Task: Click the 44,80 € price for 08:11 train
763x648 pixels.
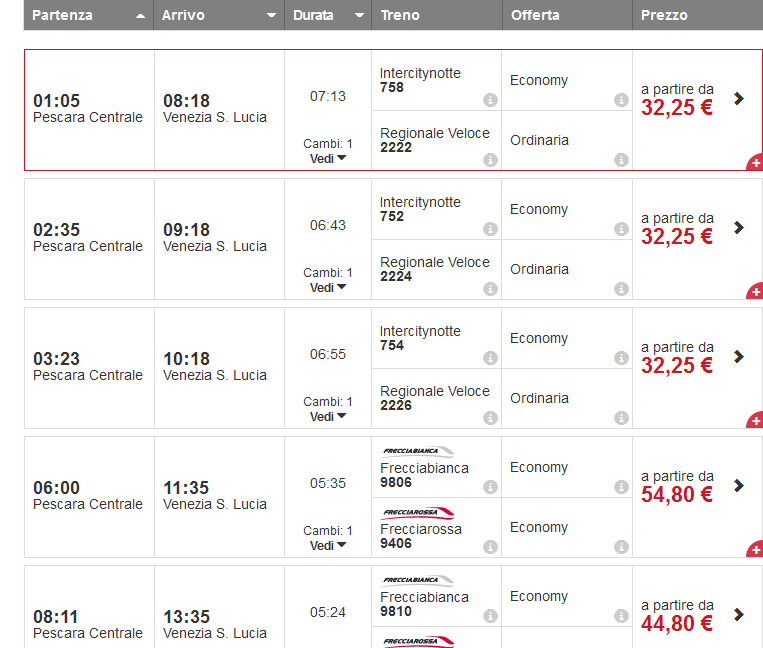Action: point(677,623)
